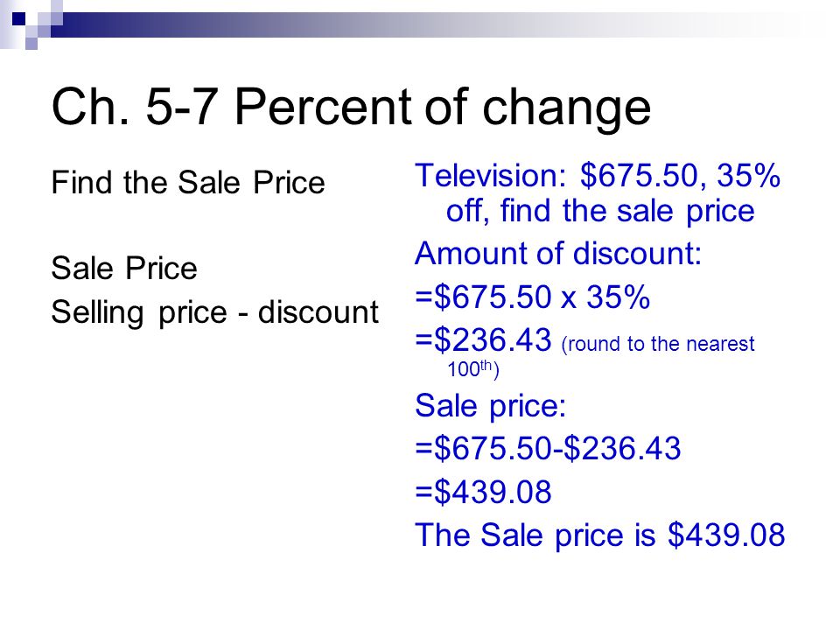Click the 'Amount of discount:' label
Viewport: 840px width, 630px height.
[x=558, y=253]
